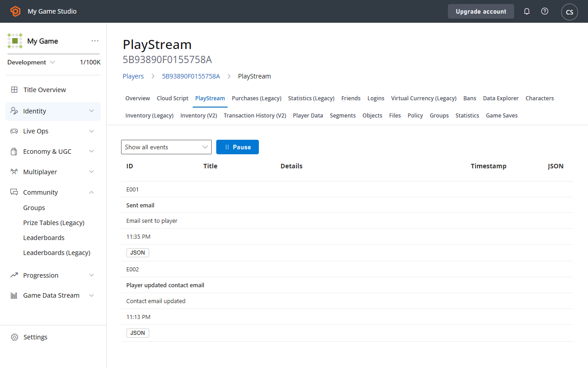Switch to the Files tab
This screenshot has width=588, height=368.
[x=395, y=115]
